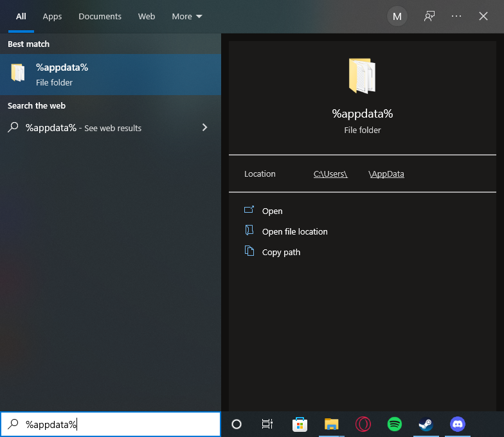This screenshot has height=437, width=504.
Task: Click the %appdata% folder icon in best match
Action: tap(18, 73)
